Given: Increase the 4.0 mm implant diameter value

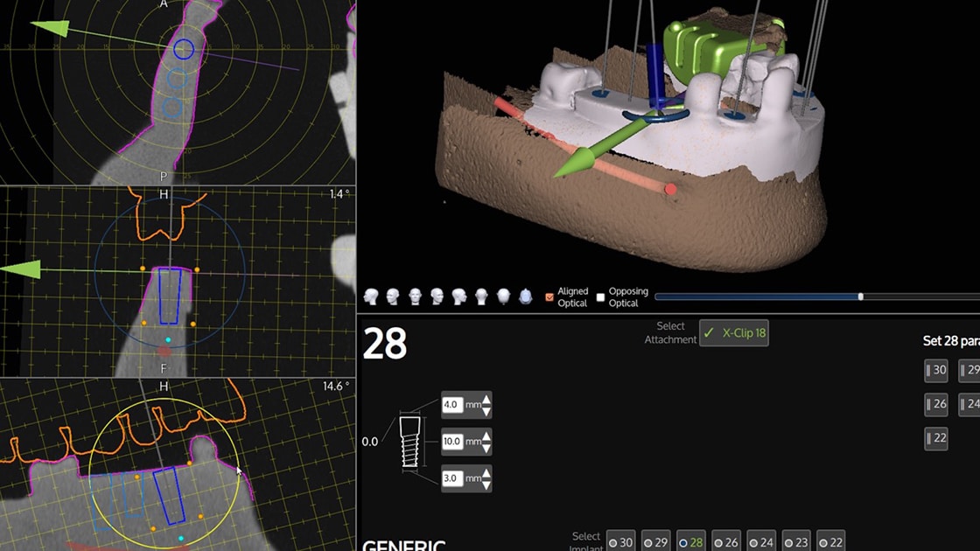Looking at the screenshot, I should pyautogui.click(x=486, y=399).
